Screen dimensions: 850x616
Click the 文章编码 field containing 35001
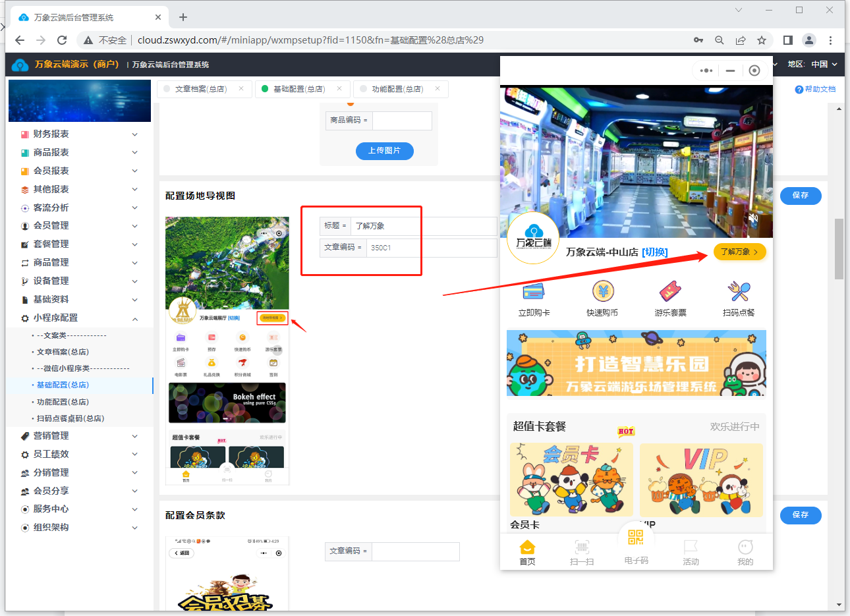[432, 248]
